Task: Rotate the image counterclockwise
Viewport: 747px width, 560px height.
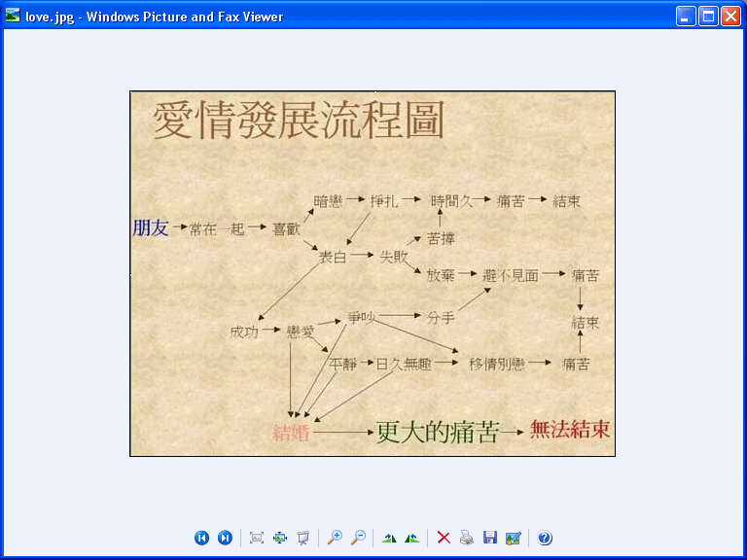Action: tap(411, 538)
